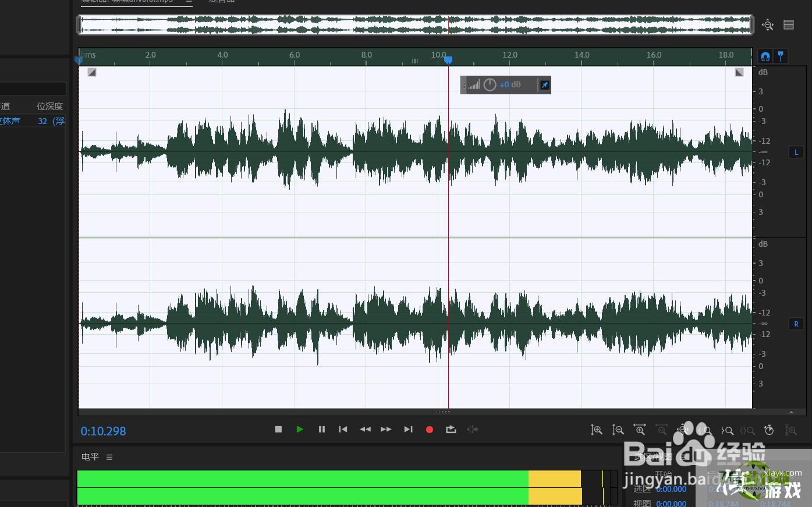The width and height of the screenshot is (812, 507).
Task: Click the 12.0 mark on the time ruler
Action: [x=510, y=55]
